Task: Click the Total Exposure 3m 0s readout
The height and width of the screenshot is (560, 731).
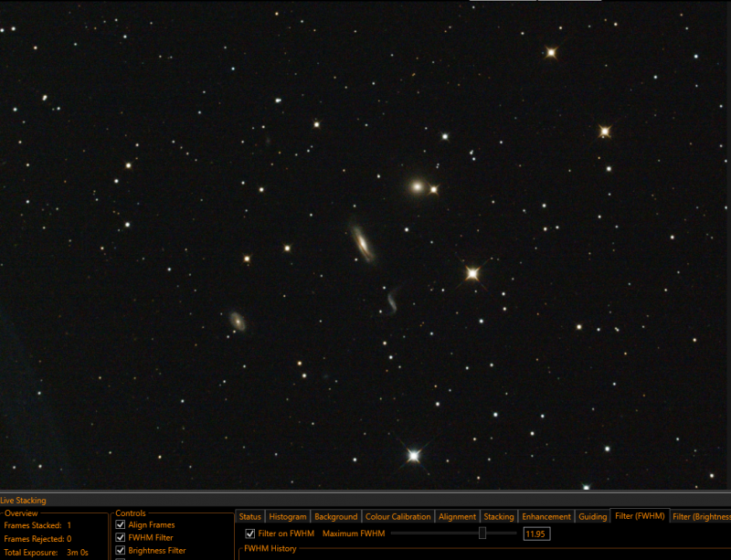Action: [x=47, y=553]
